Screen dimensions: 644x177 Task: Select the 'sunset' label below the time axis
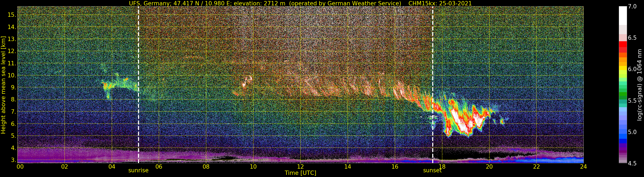[x=432, y=171]
